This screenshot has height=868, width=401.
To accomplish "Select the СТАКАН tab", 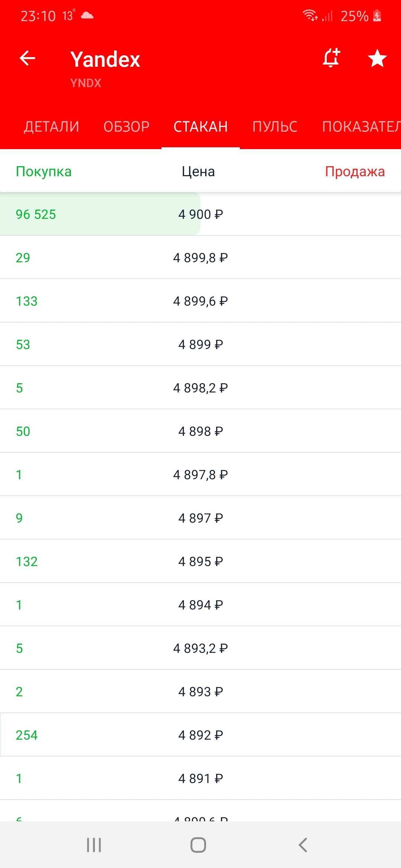I will pos(200,127).
